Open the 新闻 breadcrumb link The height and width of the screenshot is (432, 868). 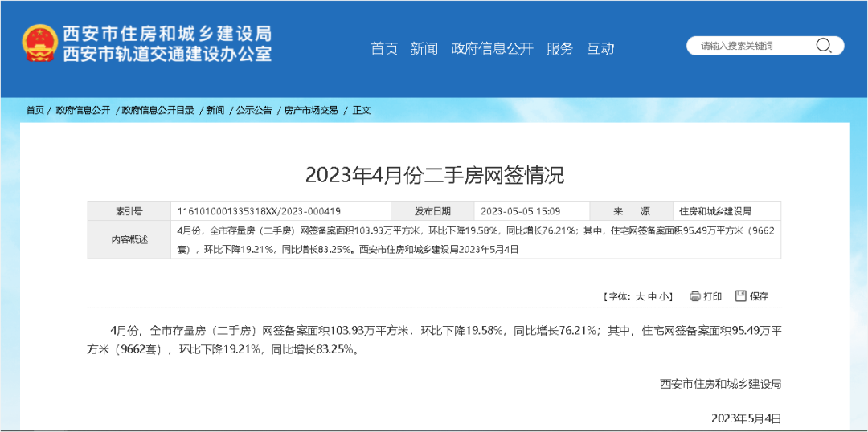coord(215,110)
